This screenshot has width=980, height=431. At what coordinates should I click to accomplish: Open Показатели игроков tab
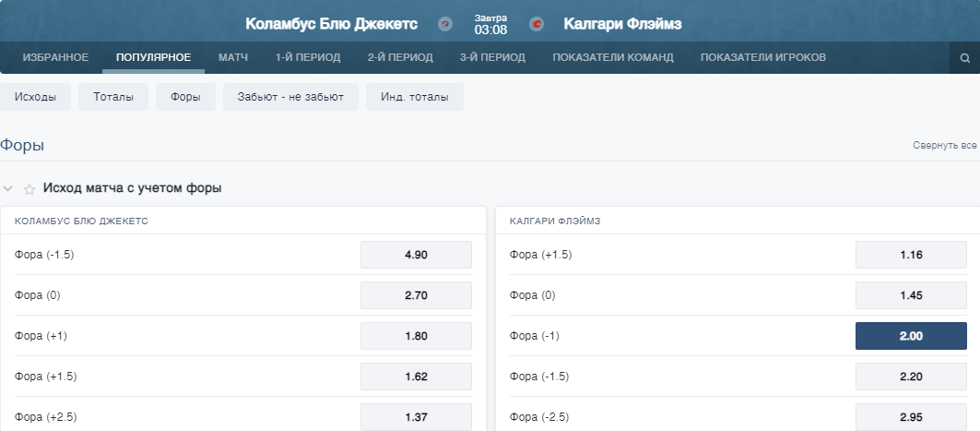pyautogui.click(x=763, y=57)
